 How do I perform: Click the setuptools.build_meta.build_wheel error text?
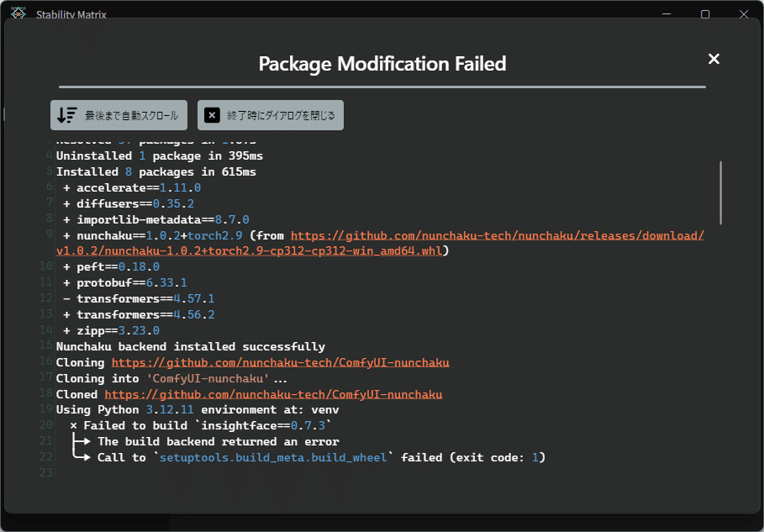coord(273,457)
